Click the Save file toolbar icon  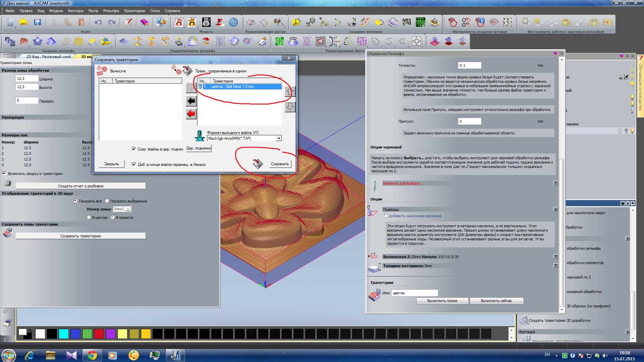(37, 22)
